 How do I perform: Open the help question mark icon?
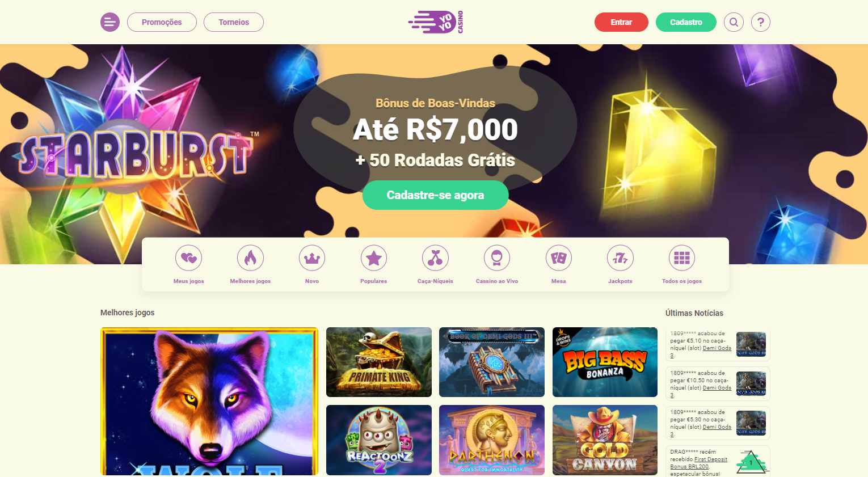(761, 22)
